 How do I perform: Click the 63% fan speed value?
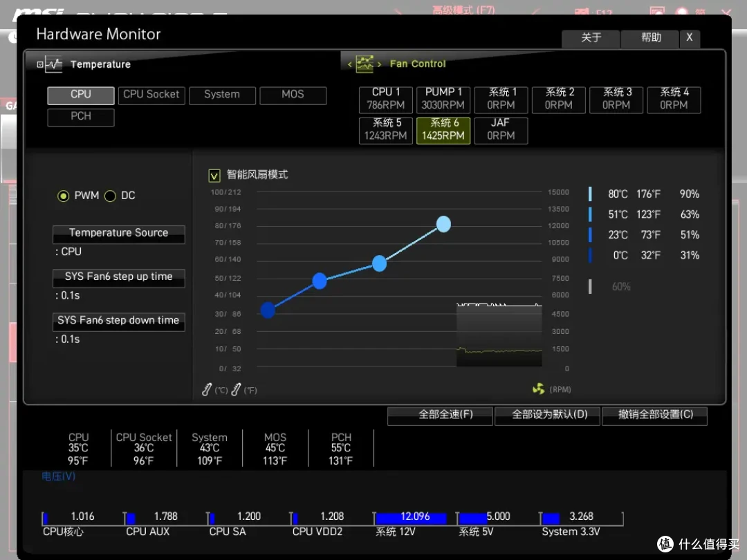click(x=690, y=215)
